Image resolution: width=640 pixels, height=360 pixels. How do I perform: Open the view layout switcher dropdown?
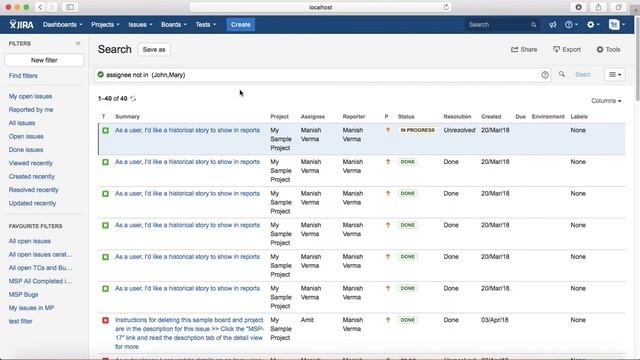click(615, 75)
